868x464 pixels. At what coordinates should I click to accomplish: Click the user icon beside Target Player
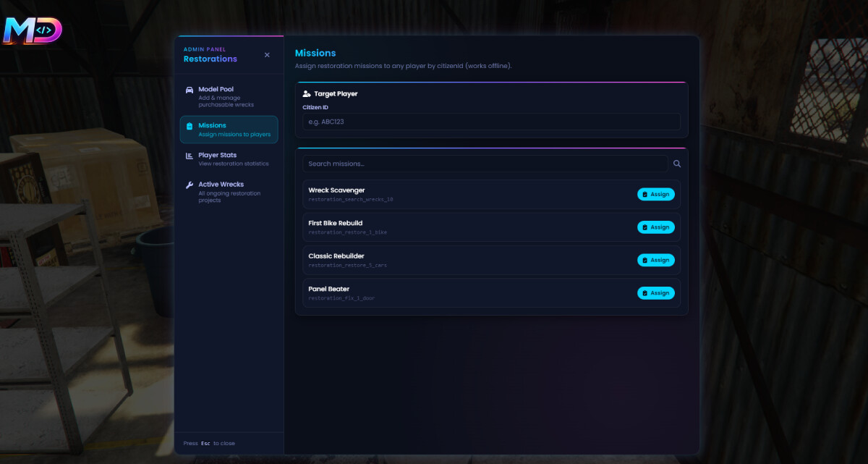tap(307, 94)
